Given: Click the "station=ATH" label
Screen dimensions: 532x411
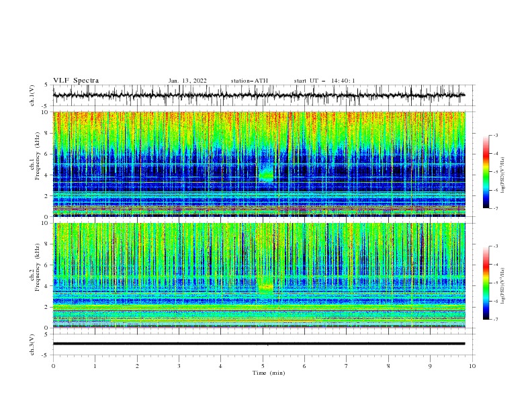Looking at the screenshot, I should 249,81.
